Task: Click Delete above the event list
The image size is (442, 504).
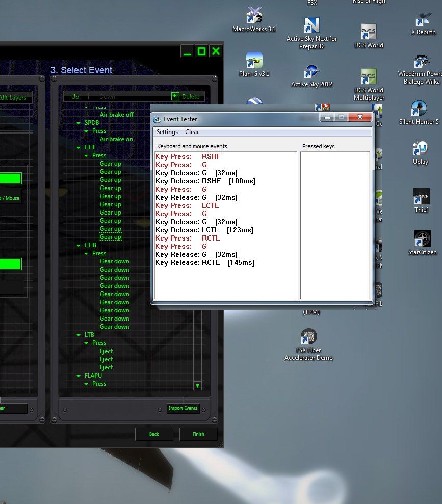Action: tap(187, 96)
